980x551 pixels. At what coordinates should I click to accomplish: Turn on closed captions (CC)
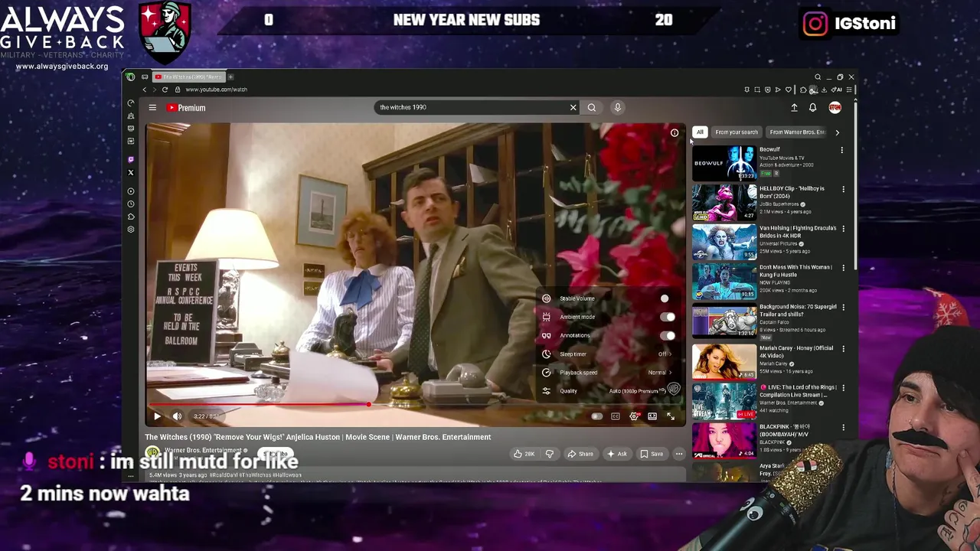click(x=615, y=416)
